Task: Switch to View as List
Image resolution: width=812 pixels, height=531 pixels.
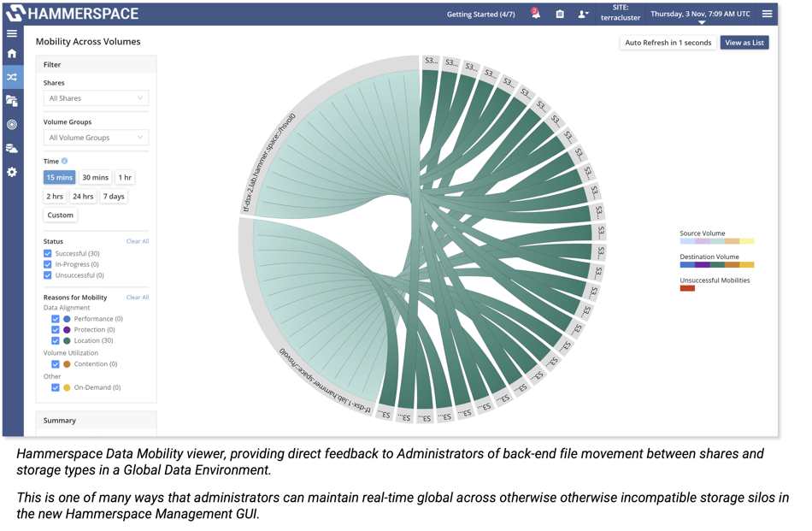Action: [744, 43]
